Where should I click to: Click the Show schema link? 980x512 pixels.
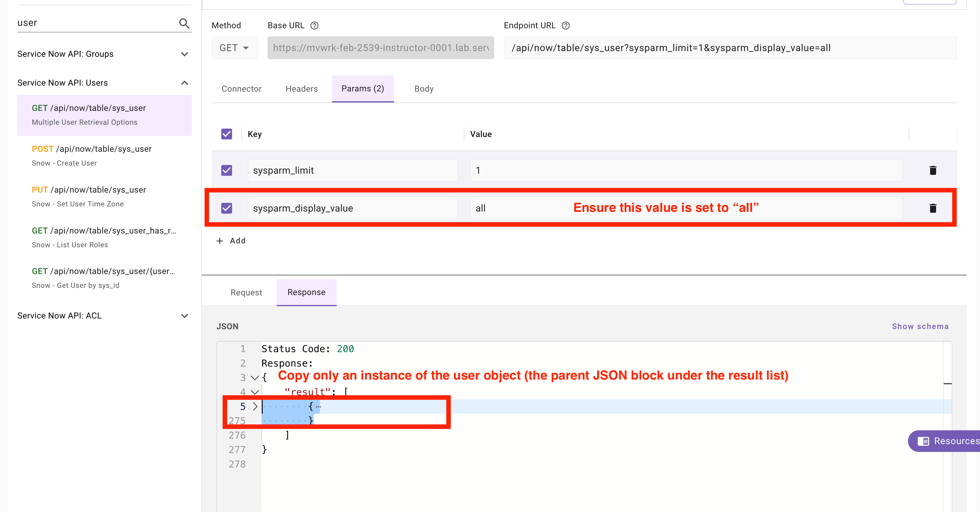(x=920, y=326)
